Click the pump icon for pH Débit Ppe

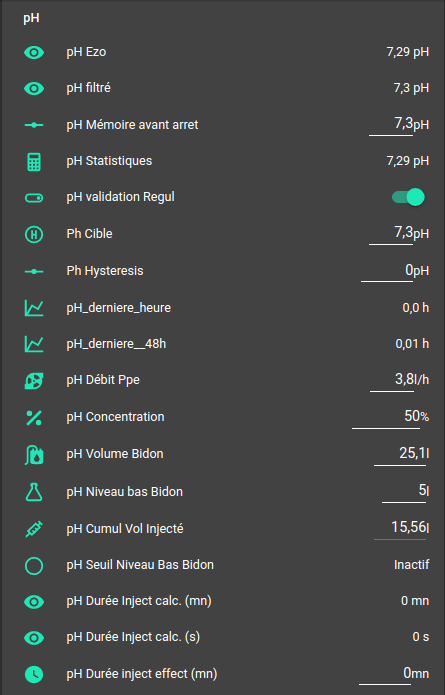click(x=34, y=380)
